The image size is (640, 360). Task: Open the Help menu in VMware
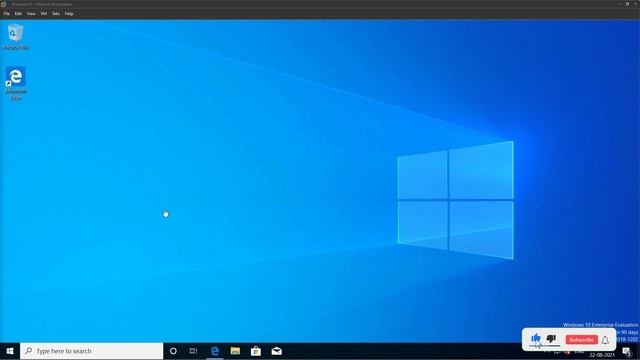tap(69, 13)
